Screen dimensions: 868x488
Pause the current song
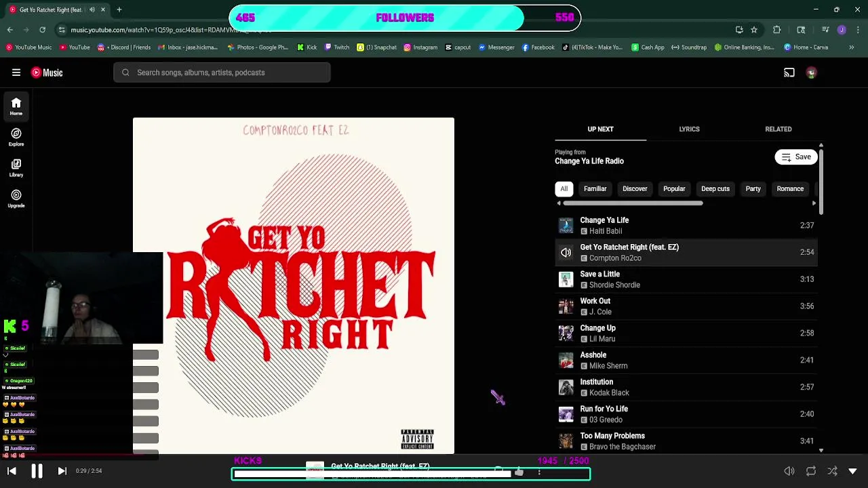coord(37,471)
